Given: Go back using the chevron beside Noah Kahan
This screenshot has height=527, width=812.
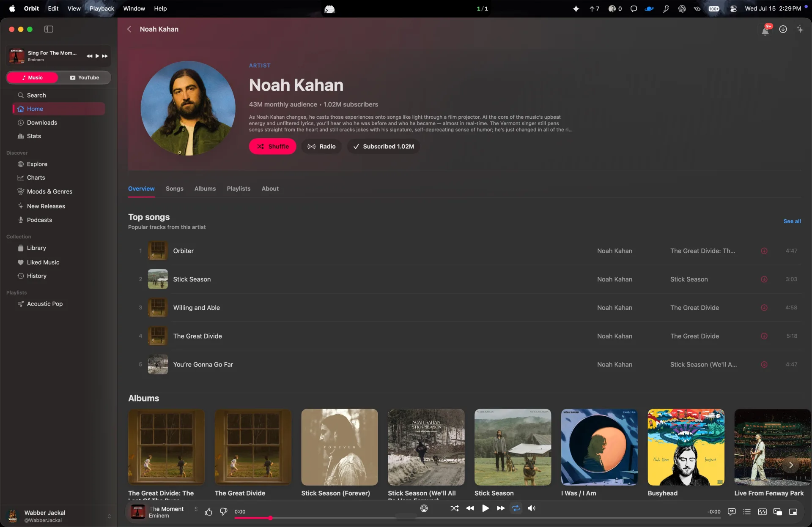Looking at the screenshot, I should [x=129, y=29].
